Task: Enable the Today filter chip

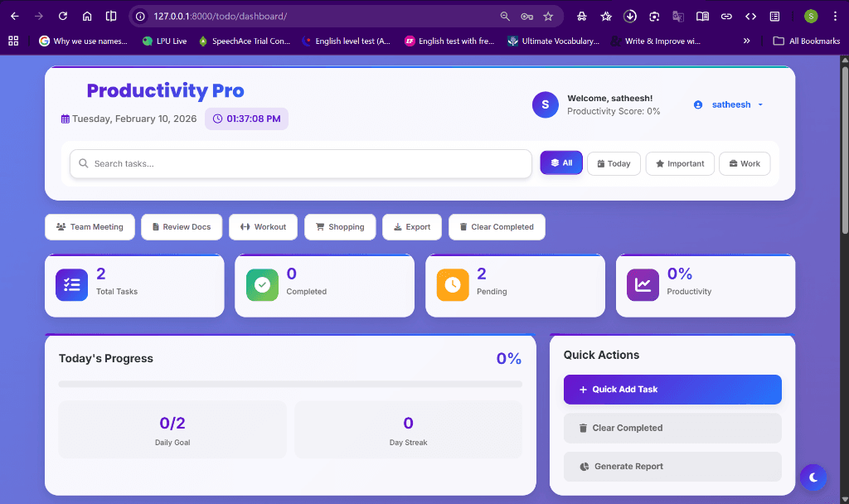Action: [x=614, y=163]
